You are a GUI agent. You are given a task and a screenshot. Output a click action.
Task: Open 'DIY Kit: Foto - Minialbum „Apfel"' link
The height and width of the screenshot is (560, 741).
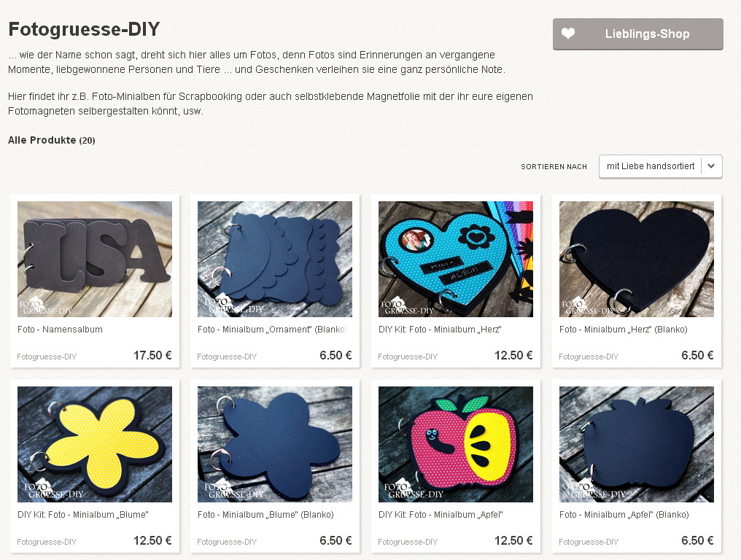[x=441, y=515]
